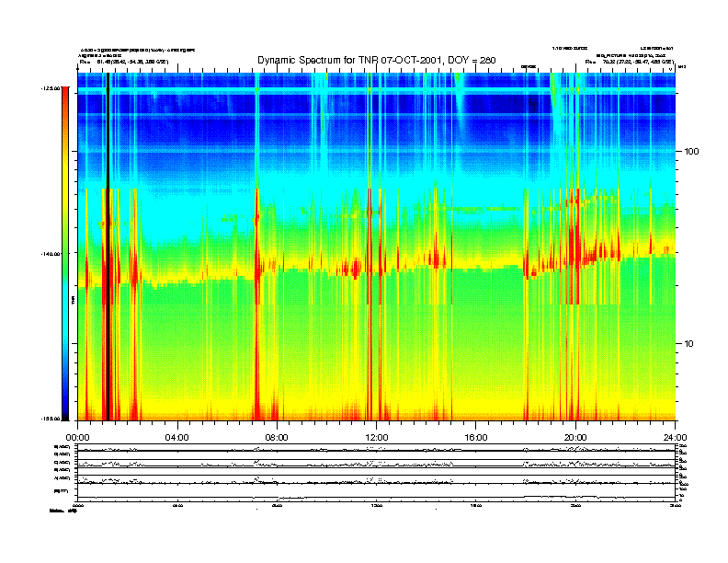Select the 04:00 time axis label
728x563 pixels.
(x=177, y=438)
